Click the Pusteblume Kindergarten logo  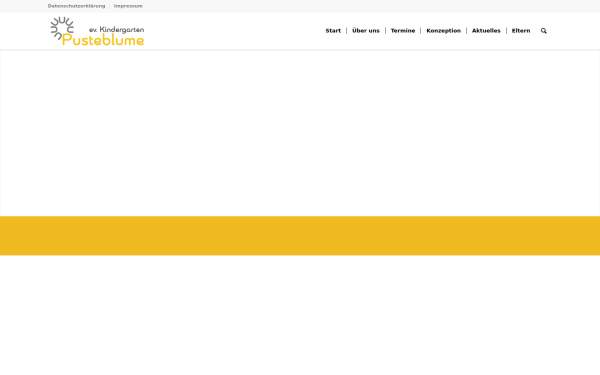pyautogui.click(x=97, y=31)
